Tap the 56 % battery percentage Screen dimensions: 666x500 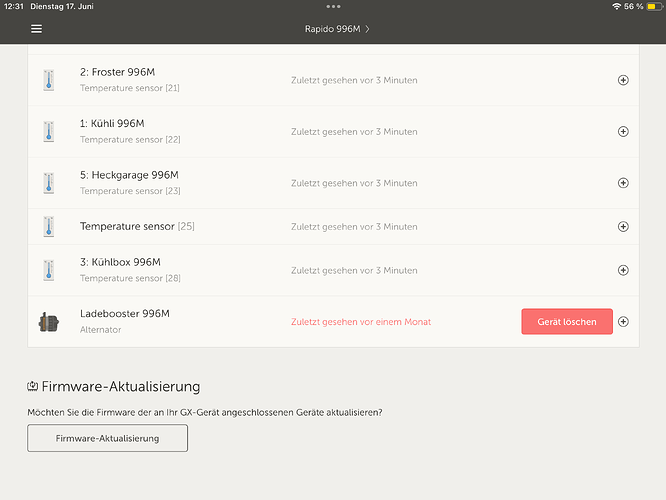point(633,6)
